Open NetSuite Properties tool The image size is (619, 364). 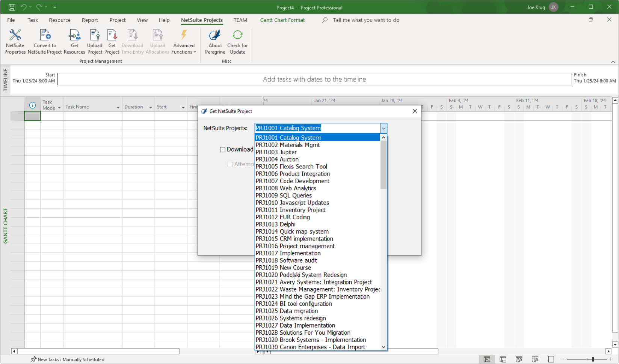tap(15, 42)
